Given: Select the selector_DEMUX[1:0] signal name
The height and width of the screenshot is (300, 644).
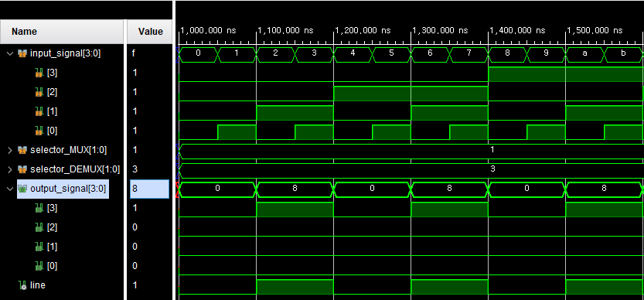Looking at the screenshot, I should click(75, 169).
